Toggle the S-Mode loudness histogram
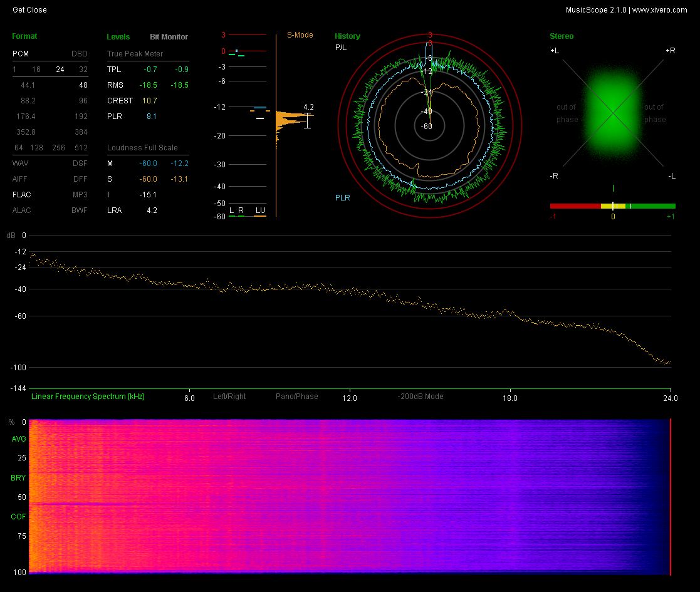 tap(300, 35)
